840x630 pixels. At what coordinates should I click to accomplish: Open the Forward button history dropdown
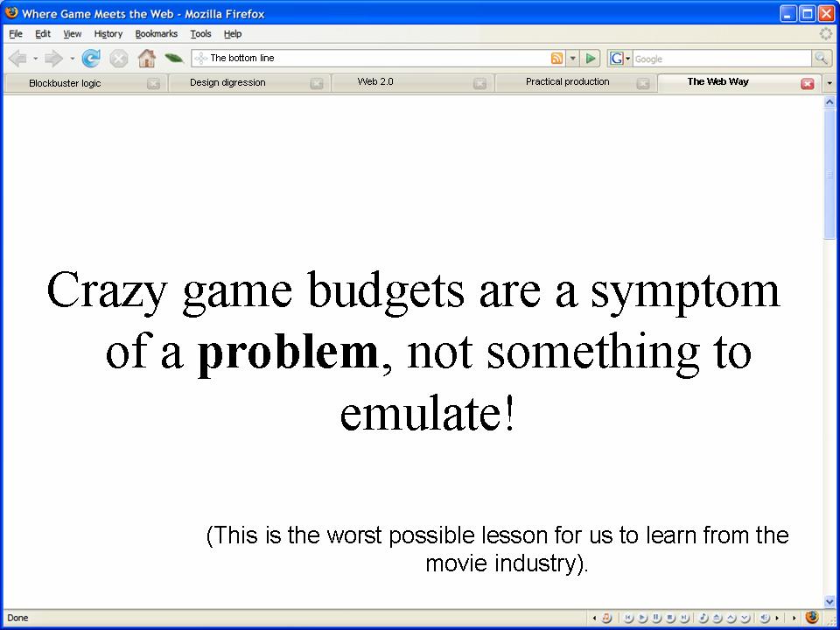(72, 59)
